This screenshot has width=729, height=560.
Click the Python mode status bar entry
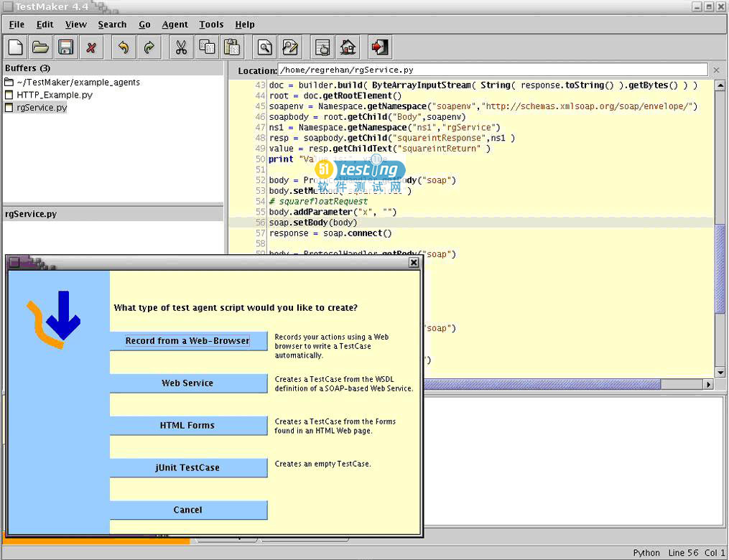(x=646, y=553)
